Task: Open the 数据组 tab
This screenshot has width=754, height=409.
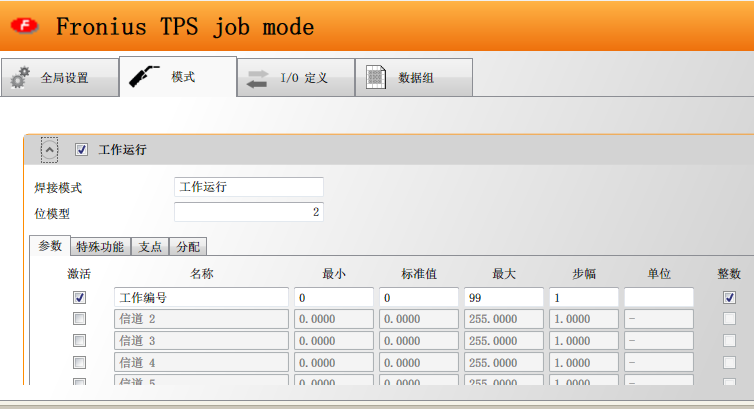Action: (x=414, y=77)
